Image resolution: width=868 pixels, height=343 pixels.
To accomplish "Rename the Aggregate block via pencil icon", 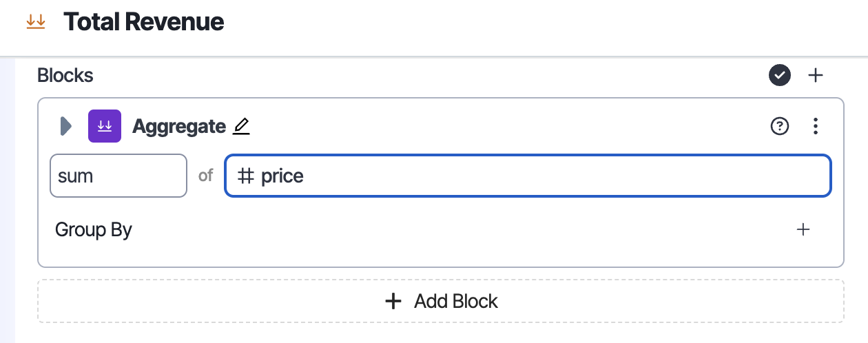I will point(241,127).
